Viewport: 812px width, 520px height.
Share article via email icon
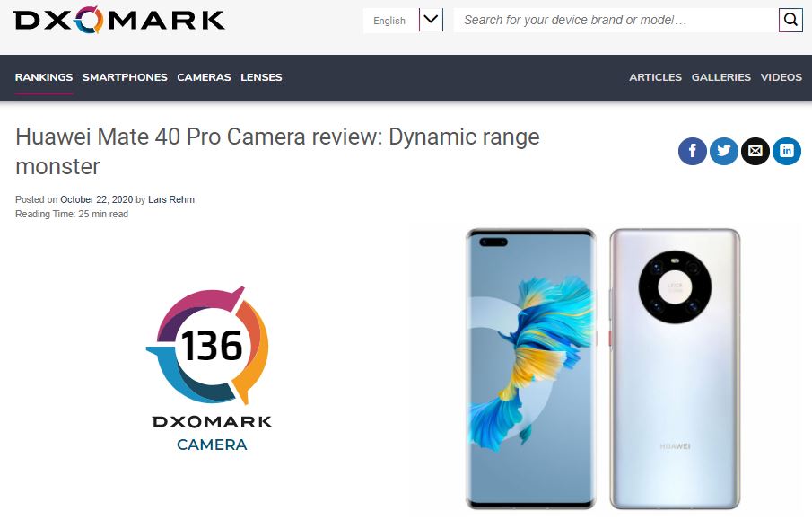click(x=755, y=152)
